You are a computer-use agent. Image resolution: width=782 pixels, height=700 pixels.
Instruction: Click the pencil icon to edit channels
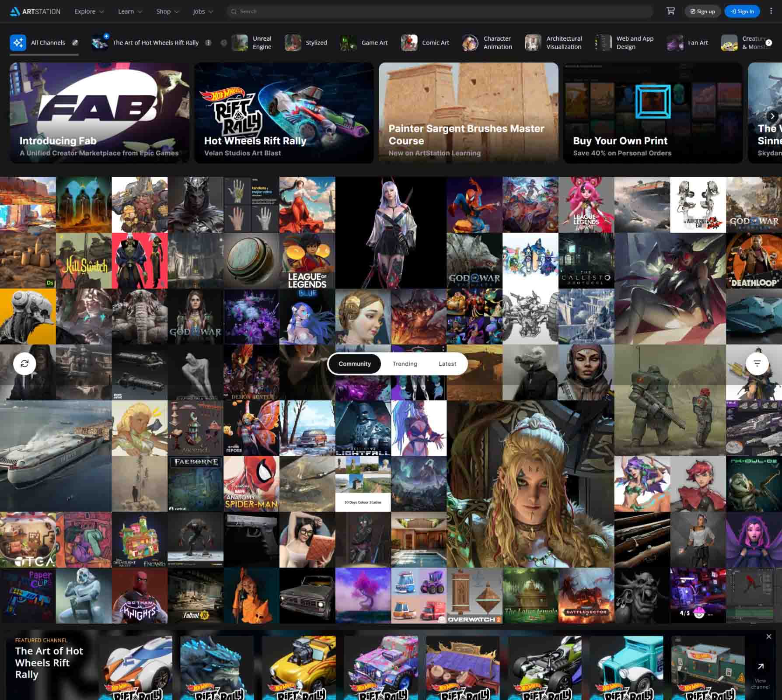click(x=75, y=42)
